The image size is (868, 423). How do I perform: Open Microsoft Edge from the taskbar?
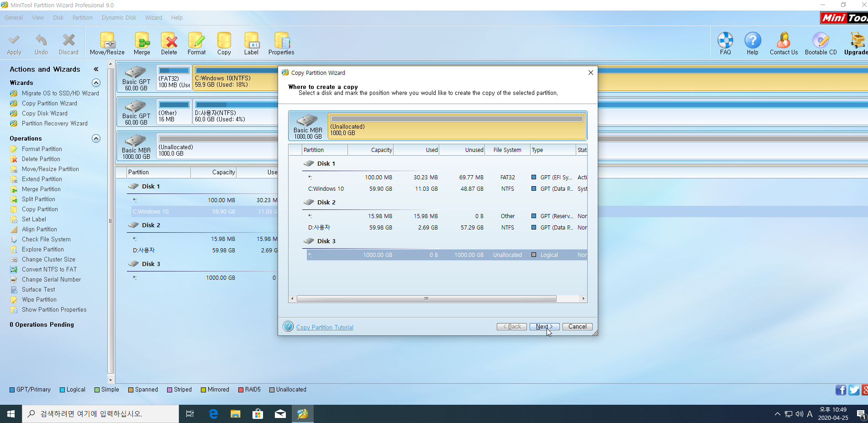(x=213, y=414)
